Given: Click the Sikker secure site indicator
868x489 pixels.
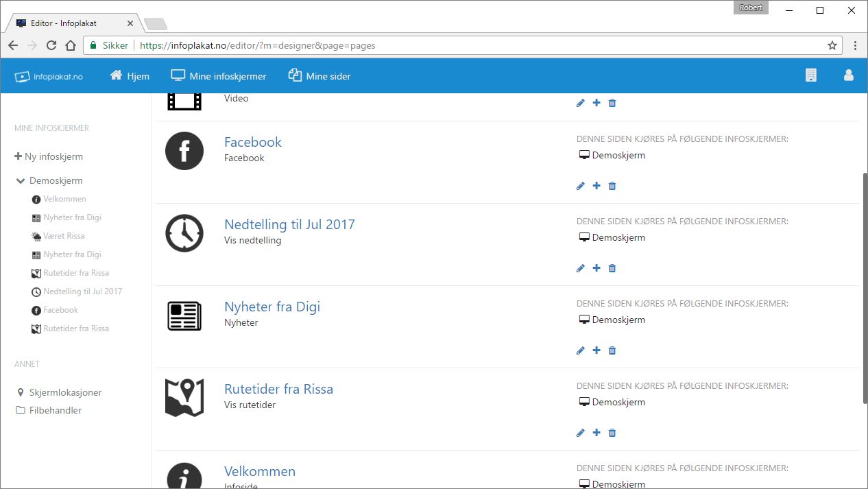Looking at the screenshot, I should point(110,46).
